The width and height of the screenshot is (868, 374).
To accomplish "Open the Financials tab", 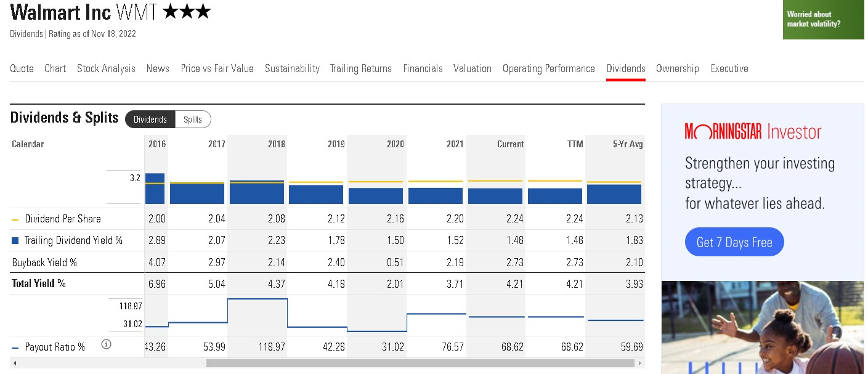I will 423,68.
